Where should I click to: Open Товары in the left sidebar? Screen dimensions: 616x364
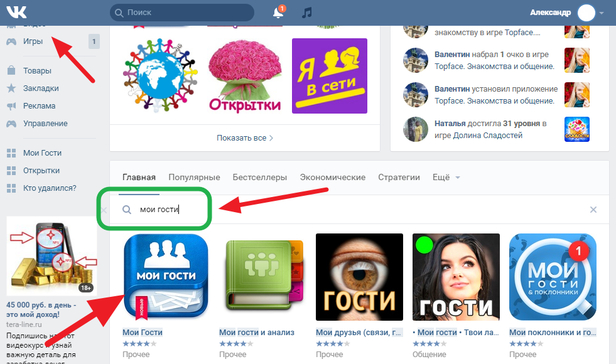coord(37,71)
